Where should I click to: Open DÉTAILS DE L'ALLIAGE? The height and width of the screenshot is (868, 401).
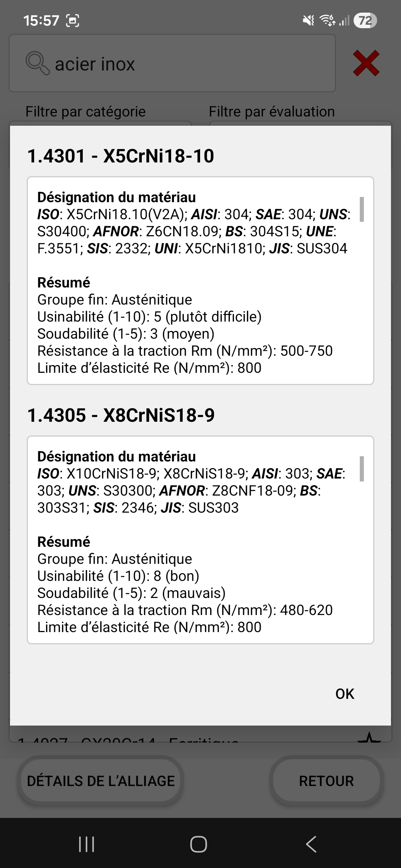pos(101,781)
